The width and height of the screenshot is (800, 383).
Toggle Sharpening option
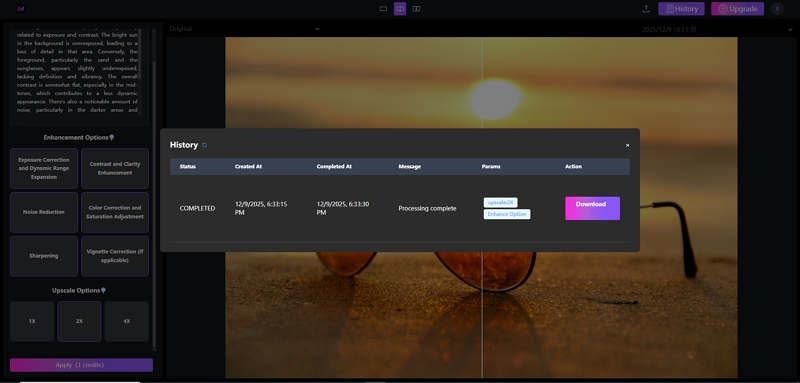tap(44, 256)
